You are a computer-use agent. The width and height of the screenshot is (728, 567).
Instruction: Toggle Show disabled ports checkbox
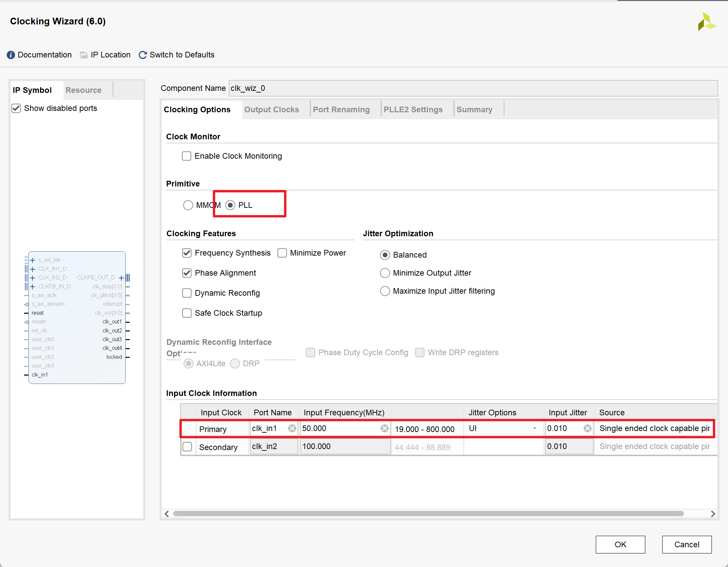(16, 108)
